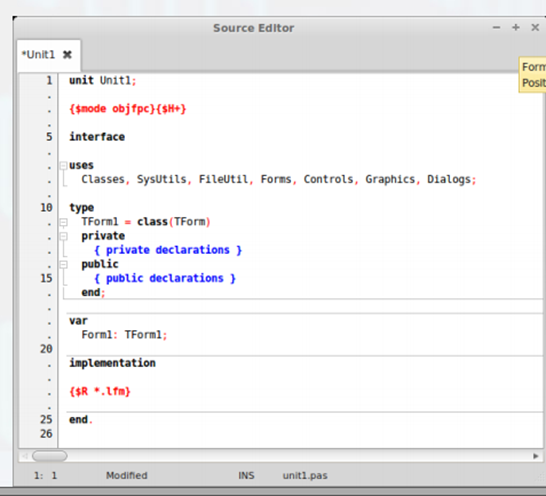Click 'SysUtils' in the uses list

point(162,179)
